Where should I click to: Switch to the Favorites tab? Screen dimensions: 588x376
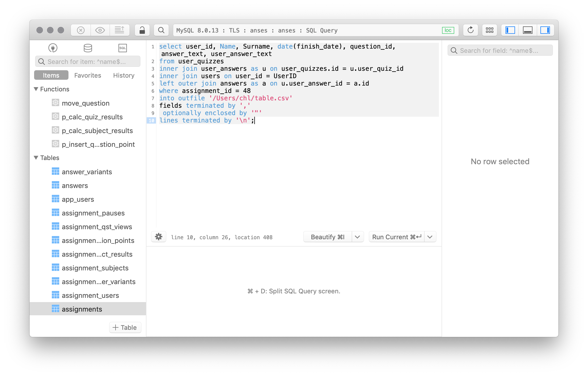(x=88, y=76)
